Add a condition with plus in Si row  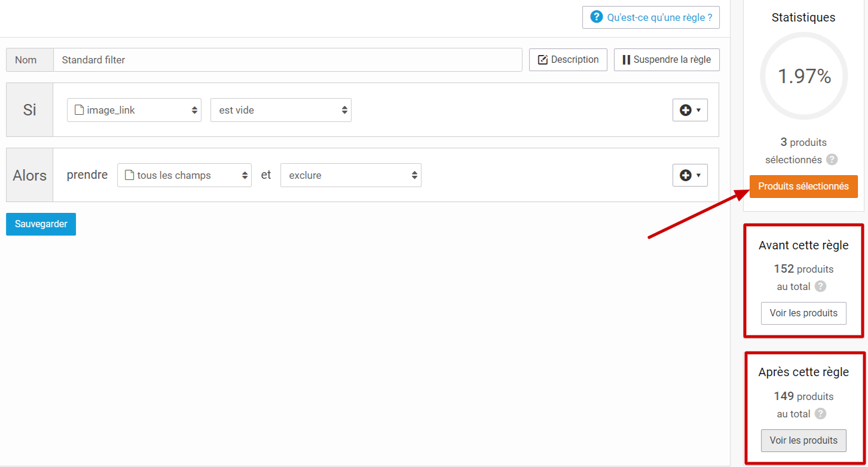(x=690, y=110)
